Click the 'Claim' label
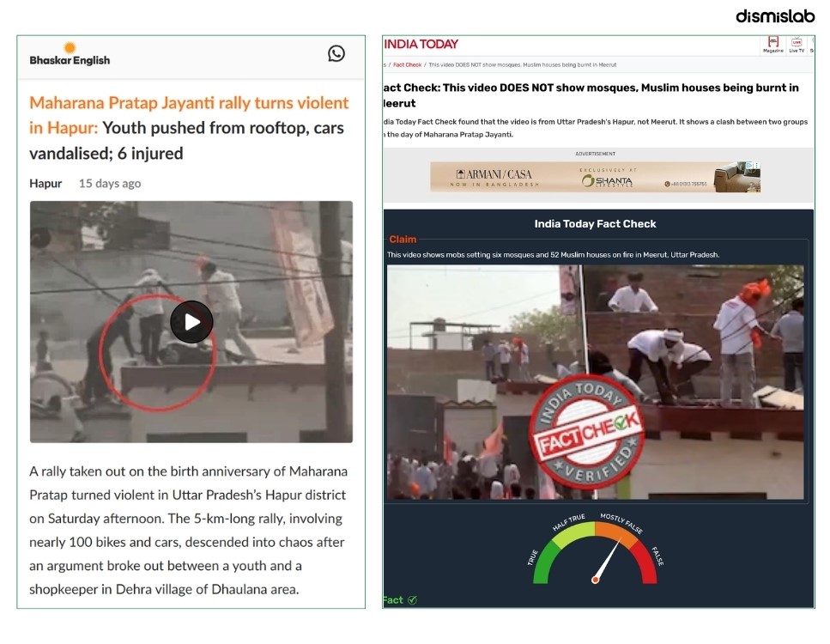830x644 pixels. point(403,240)
